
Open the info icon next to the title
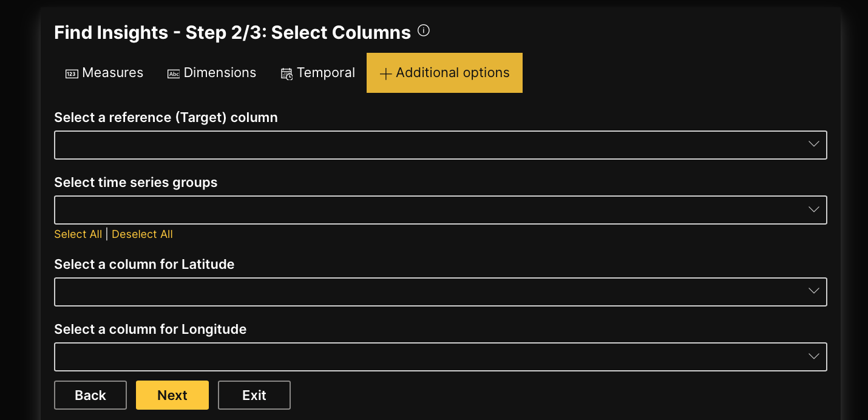[x=423, y=30]
